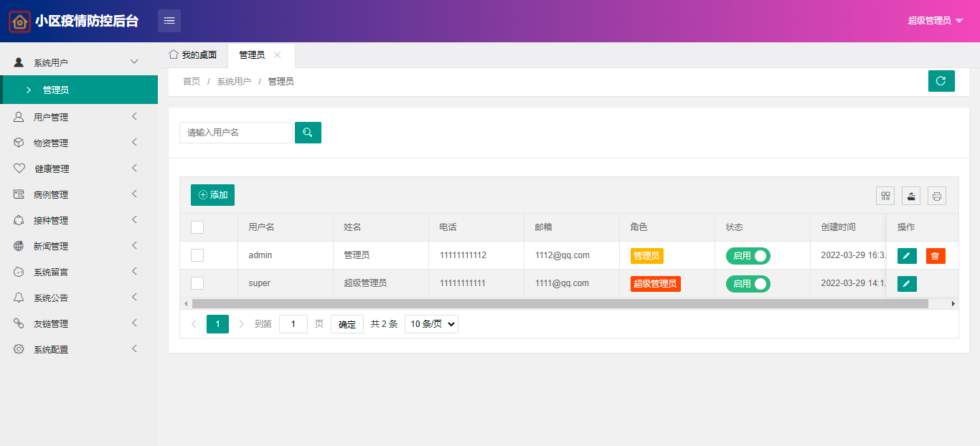Click the print table icon
This screenshot has height=446, width=980.
click(x=937, y=196)
